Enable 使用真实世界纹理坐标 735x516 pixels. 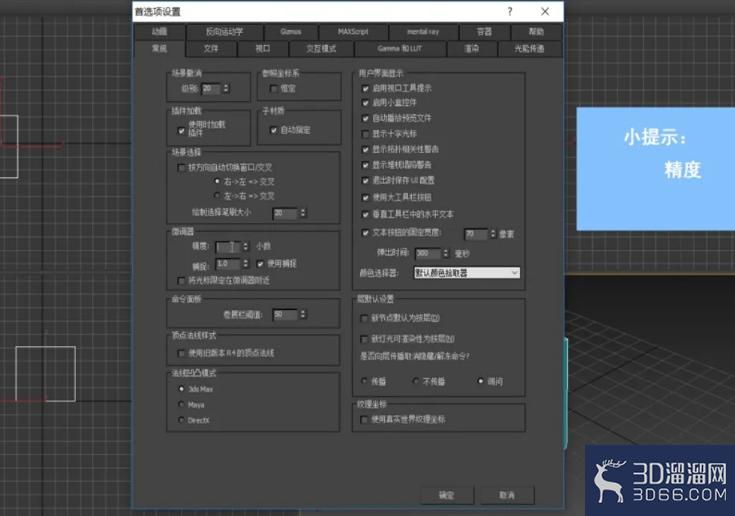364,419
